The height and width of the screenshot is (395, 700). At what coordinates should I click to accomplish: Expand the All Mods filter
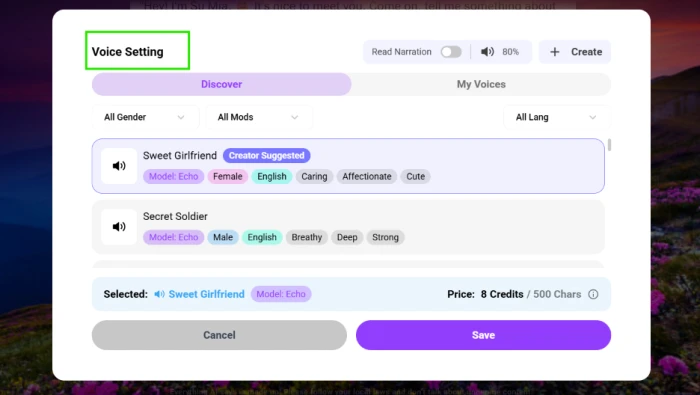[259, 117]
